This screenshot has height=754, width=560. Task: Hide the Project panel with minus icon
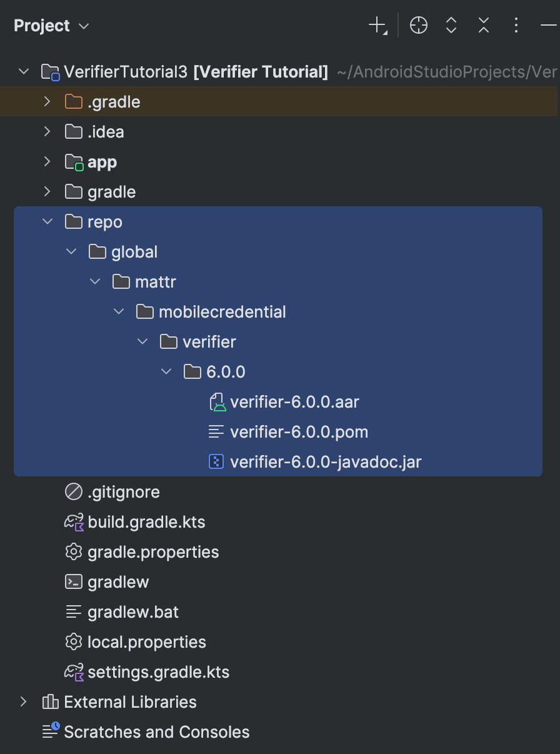pyautogui.click(x=547, y=26)
